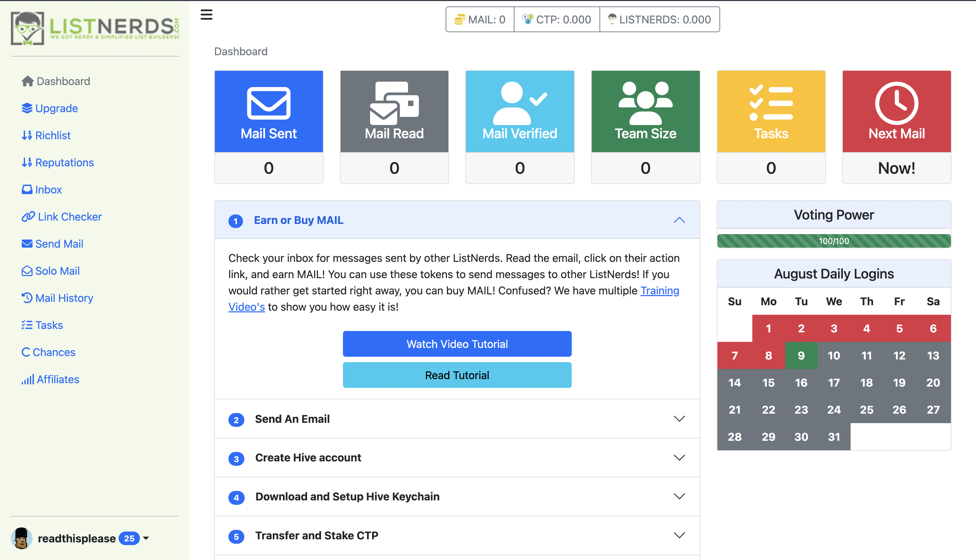
Task: Open the readthisplease user dropdown caret
Action: (146, 538)
